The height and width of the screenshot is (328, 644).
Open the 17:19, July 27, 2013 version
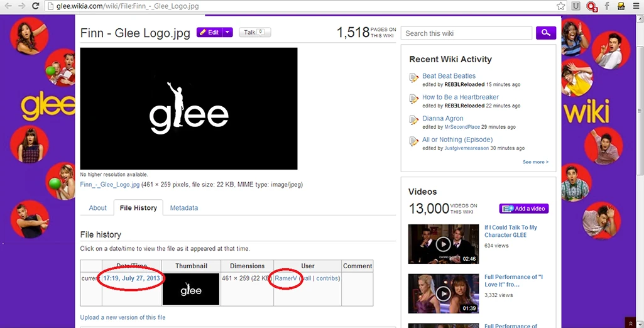[x=131, y=278]
